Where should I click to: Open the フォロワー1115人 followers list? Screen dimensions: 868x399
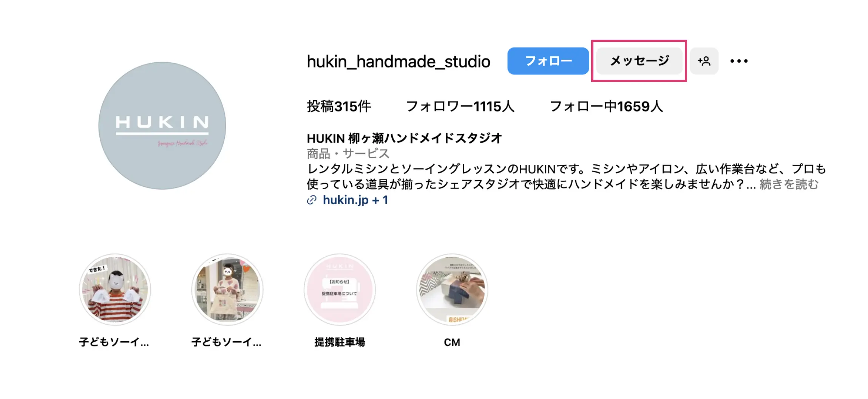[x=460, y=107]
